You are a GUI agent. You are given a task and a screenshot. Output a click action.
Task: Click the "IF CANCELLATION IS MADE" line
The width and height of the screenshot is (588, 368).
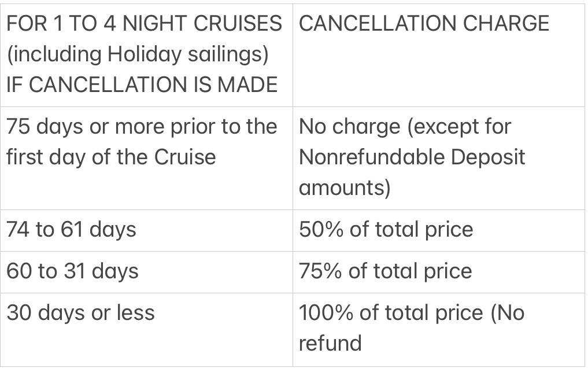[x=142, y=85]
